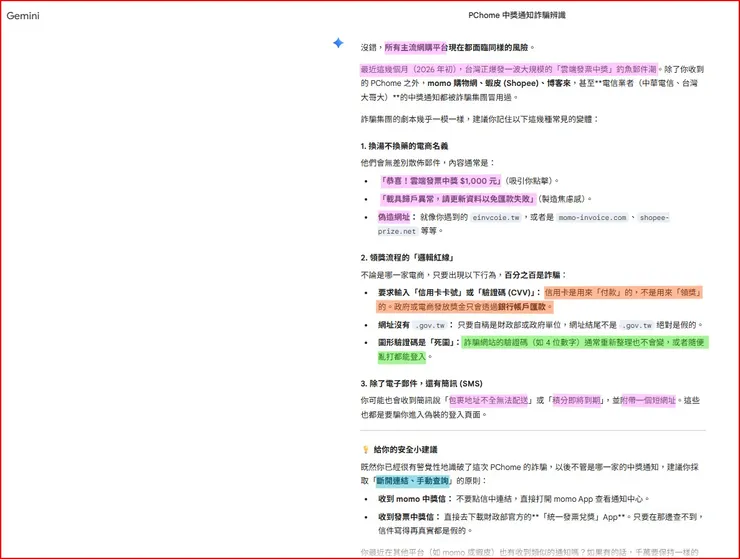
Task: Click highlighted text '包裹地址不全無法配送'
Action: coord(488,400)
